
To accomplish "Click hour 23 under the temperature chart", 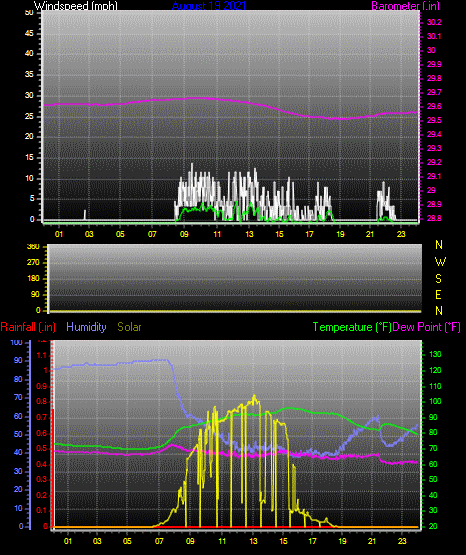I will (402, 541).
